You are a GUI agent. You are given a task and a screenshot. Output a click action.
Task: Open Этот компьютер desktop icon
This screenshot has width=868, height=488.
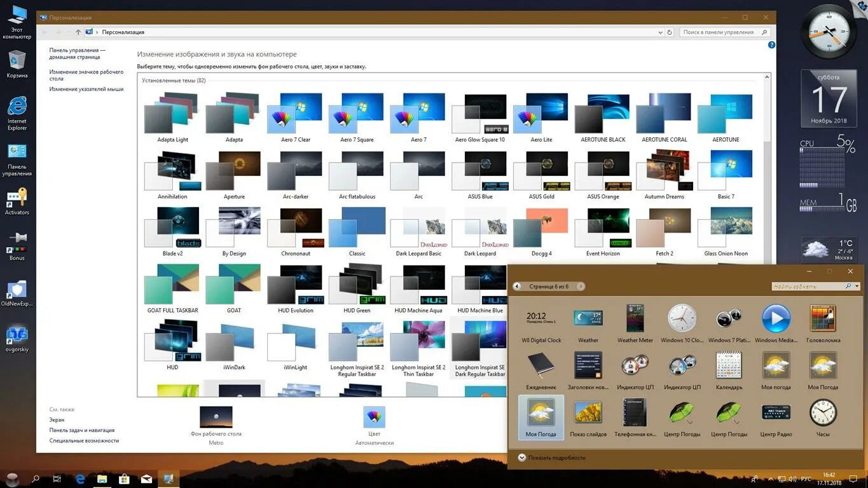pyautogui.click(x=17, y=22)
